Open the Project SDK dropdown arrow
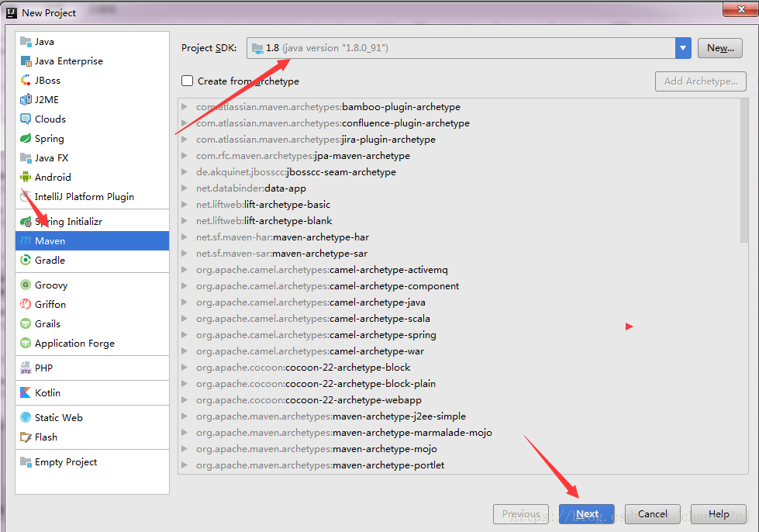The width and height of the screenshot is (759, 532). click(x=683, y=48)
